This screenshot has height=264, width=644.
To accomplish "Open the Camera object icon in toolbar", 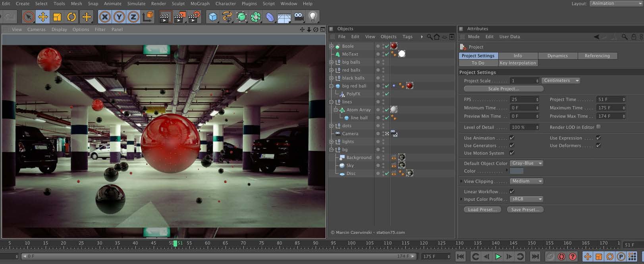I will [299, 17].
